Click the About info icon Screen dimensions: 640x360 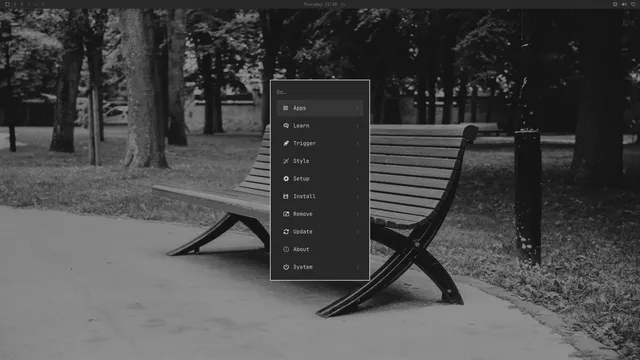coord(286,249)
